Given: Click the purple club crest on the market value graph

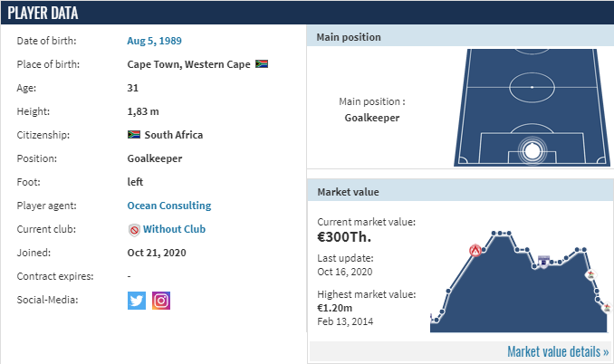Looking at the screenshot, I should (x=543, y=262).
